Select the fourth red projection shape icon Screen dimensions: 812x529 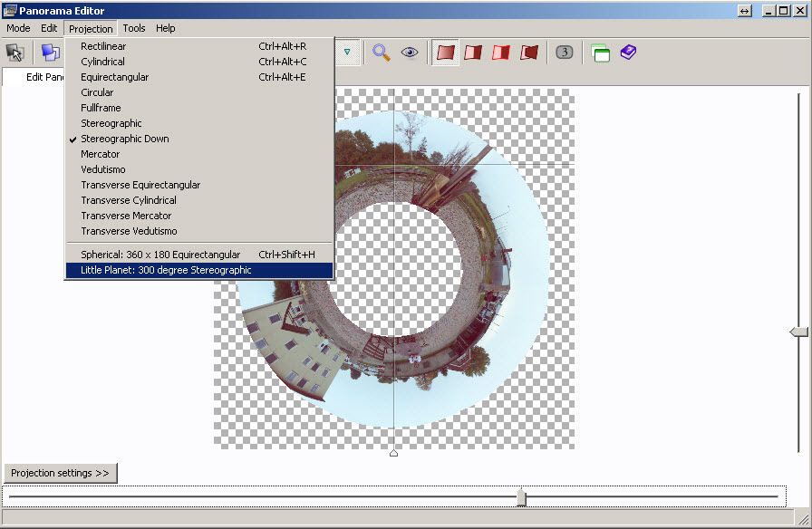click(529, 53)
